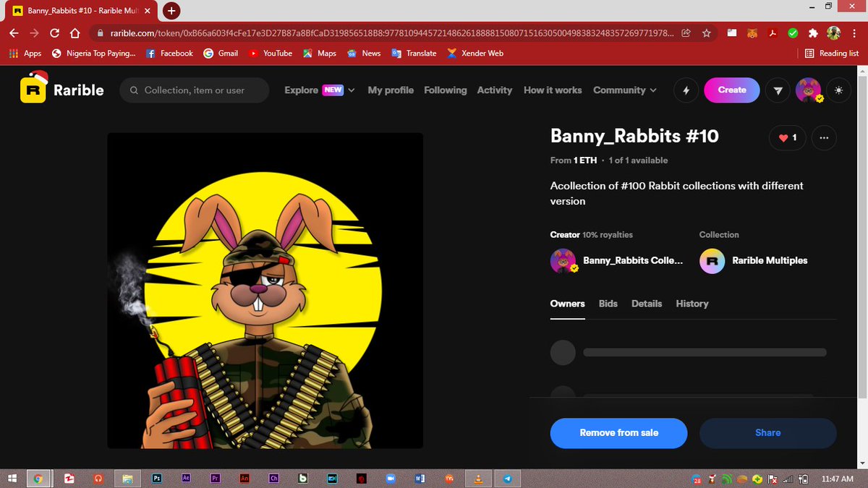Open the Adobe Acrobat extension

click(773, 33)
